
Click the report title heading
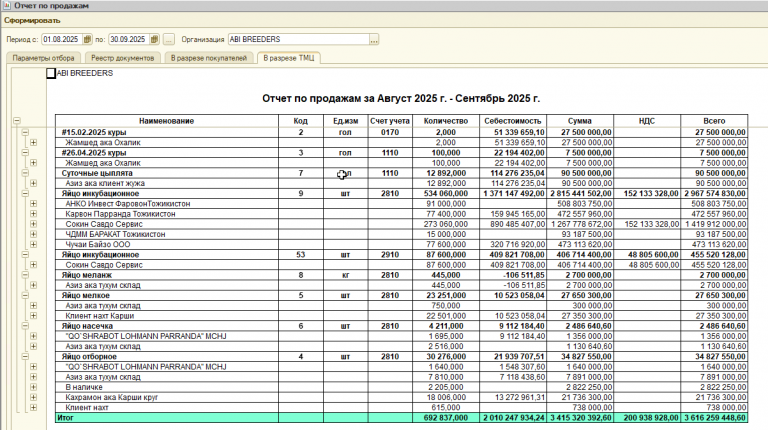point(401,98)
